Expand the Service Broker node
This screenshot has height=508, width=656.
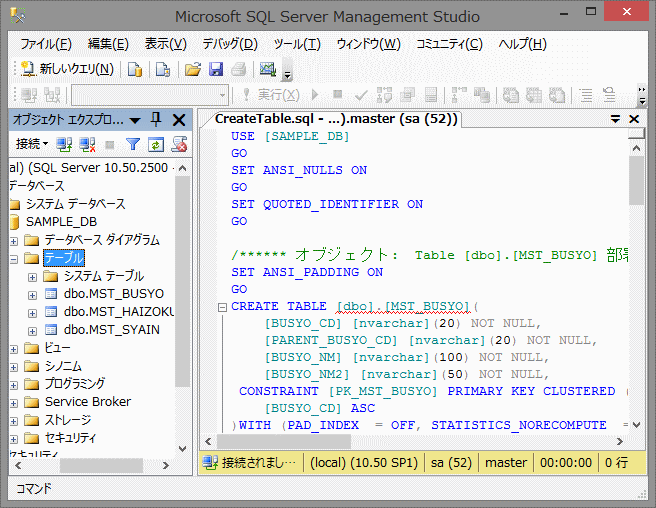[13, 403]
